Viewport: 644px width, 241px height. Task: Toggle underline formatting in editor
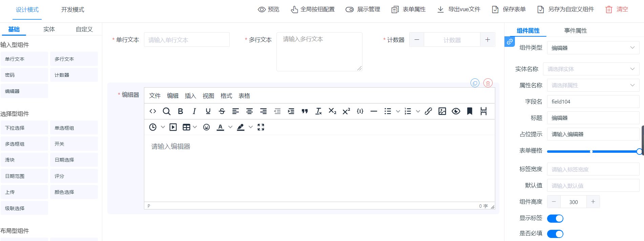coord(208,111)
